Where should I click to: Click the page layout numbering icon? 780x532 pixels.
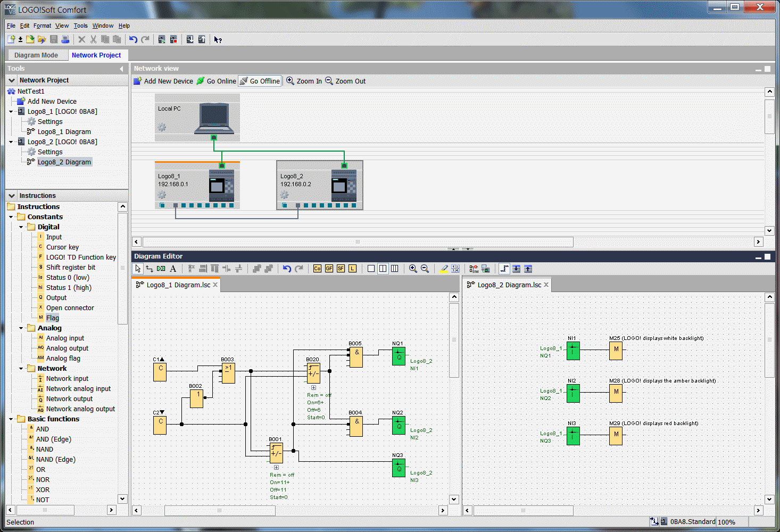click(x=455, y=269)
